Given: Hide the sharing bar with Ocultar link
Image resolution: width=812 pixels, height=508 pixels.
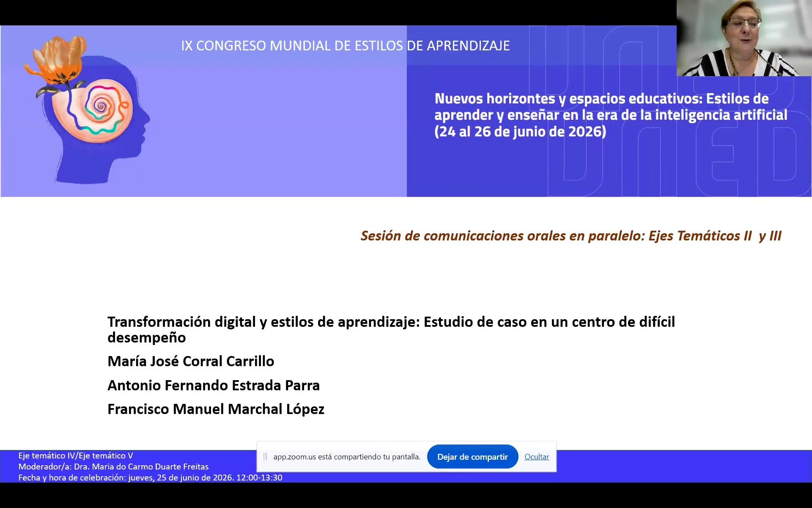Looking at the screenshot, I should 537,457.
